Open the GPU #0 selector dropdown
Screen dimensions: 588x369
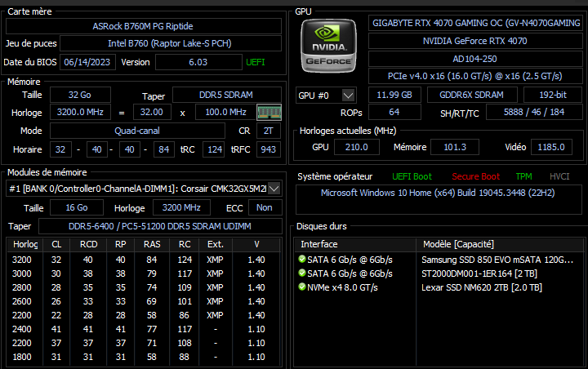tap(349, 96)
